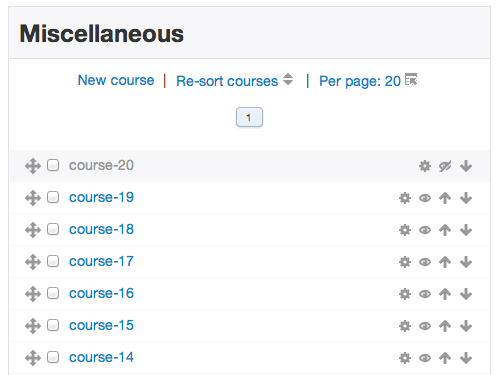Open settings gear for course-19

pyautogui.click(x=405, y=198)
